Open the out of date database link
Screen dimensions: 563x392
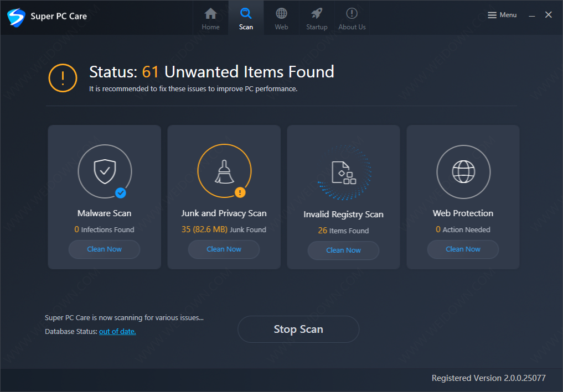pos(117,331)
